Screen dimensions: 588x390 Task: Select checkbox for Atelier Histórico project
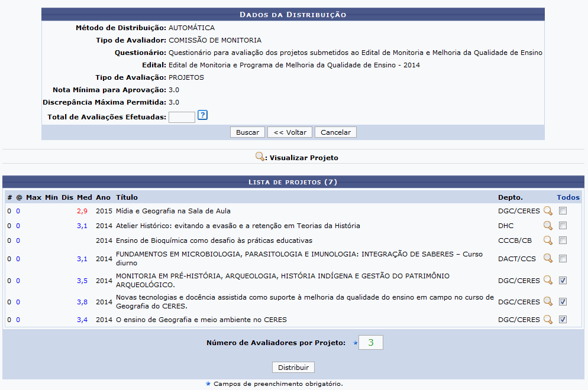pyautogui.click(x=563, y=226)
